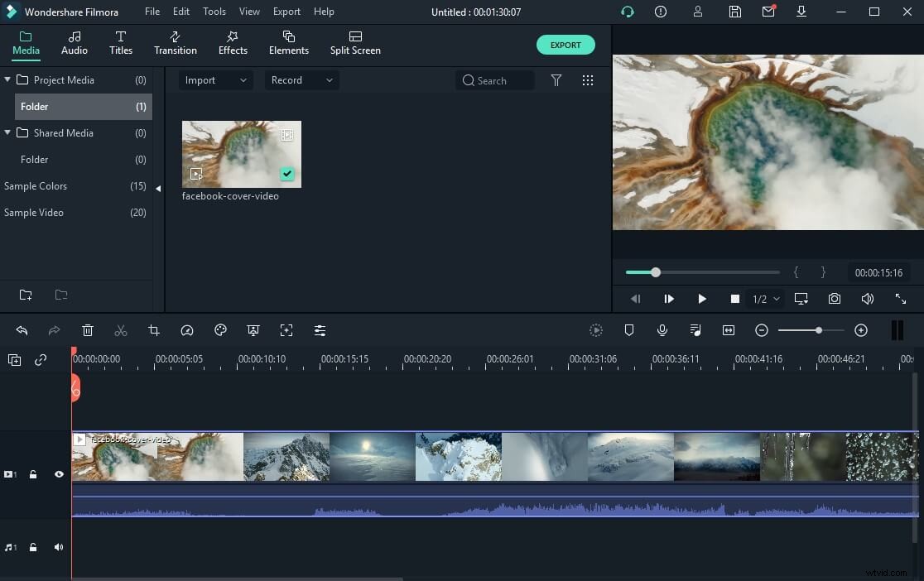Collapse the Project Media tree section
This screenshot has height=581, width=924.
tap(7, 79)
